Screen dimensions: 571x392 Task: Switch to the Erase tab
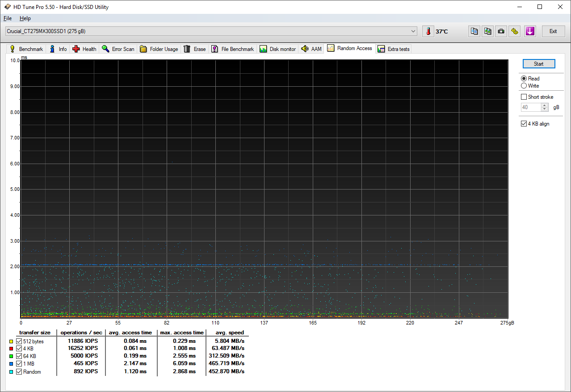click(x=195, y=49)
